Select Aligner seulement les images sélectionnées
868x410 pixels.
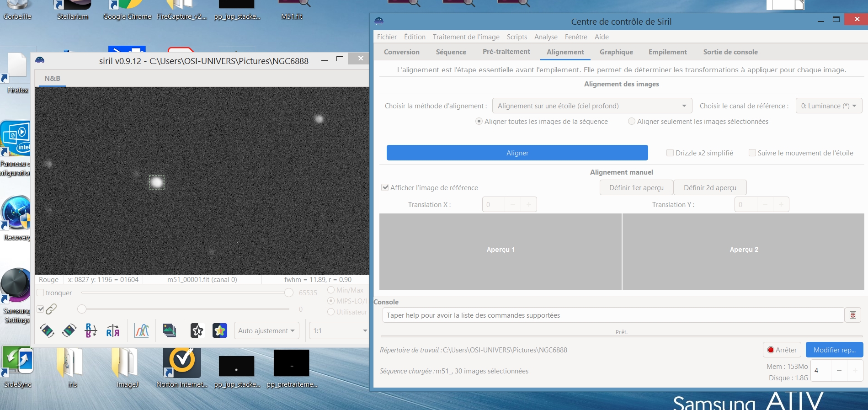point(632,121)
